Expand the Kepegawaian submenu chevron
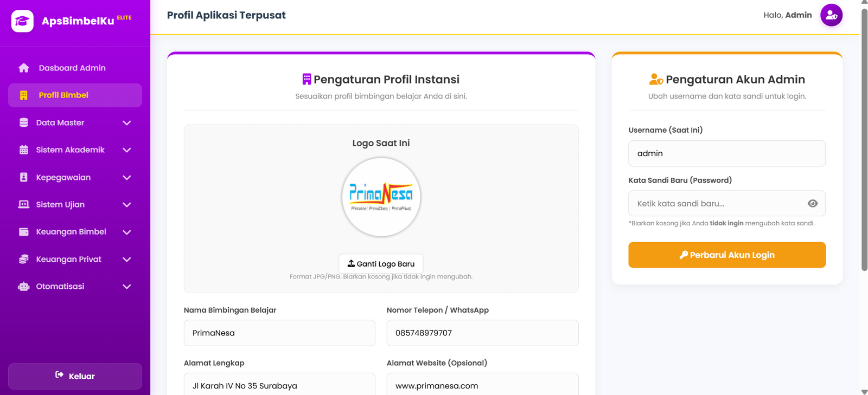 pos(127,178)
